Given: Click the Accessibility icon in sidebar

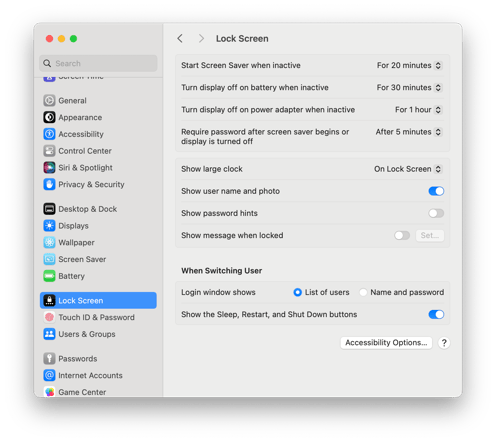Looking at the screenshot, I should (49, 134).
